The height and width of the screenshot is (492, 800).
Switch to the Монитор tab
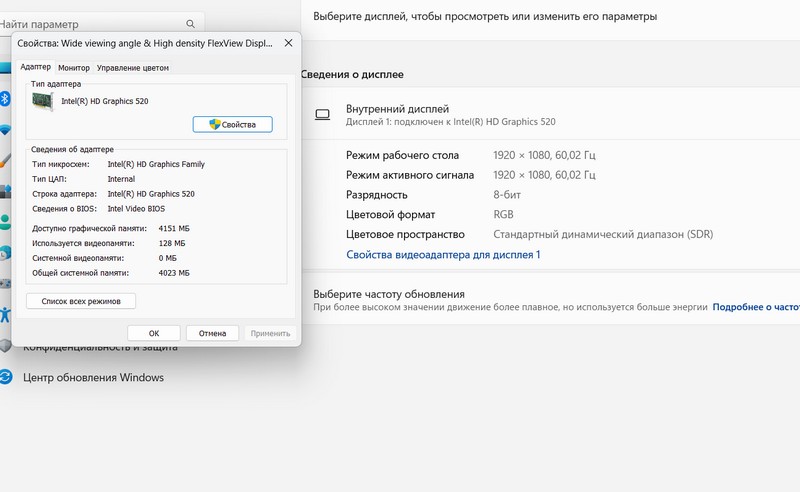[x=74, y=68]
